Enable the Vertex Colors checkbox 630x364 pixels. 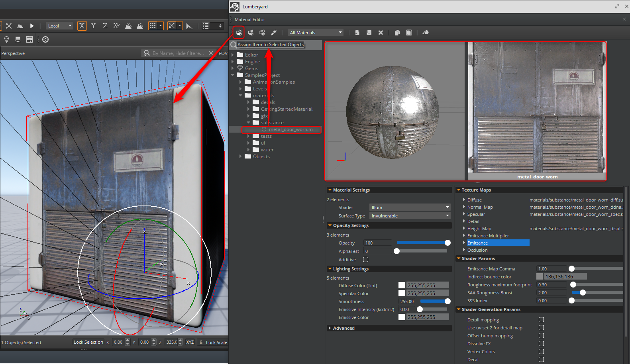(541, 352)
